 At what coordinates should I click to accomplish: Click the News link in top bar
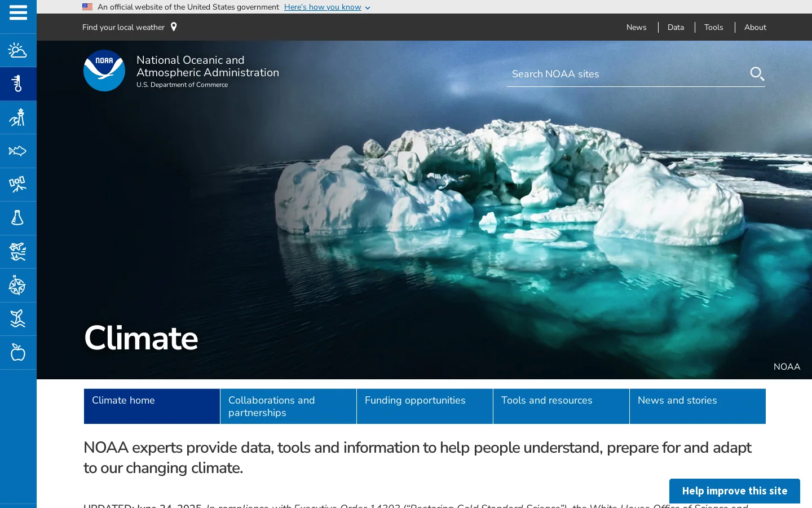tap(636, 27)
